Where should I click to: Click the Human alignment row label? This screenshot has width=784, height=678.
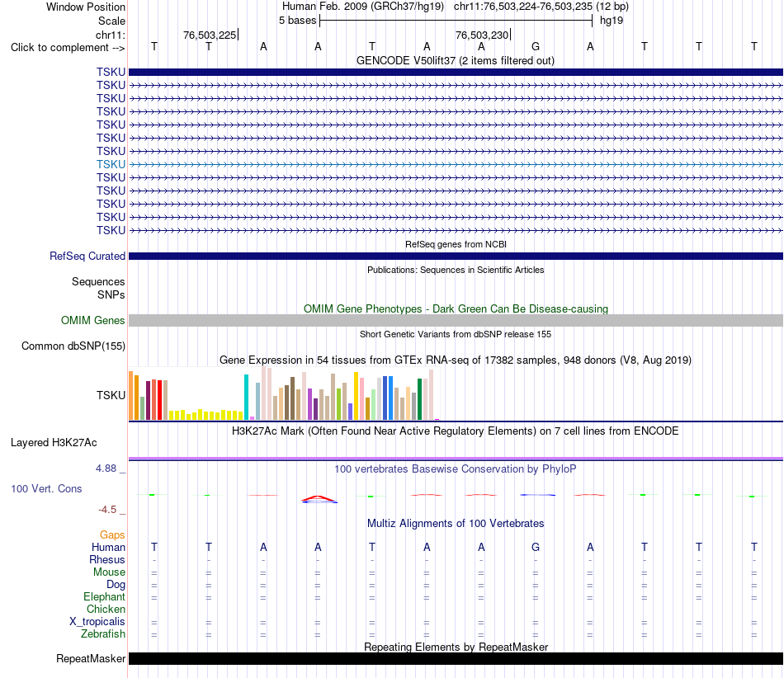click(108, 548)
